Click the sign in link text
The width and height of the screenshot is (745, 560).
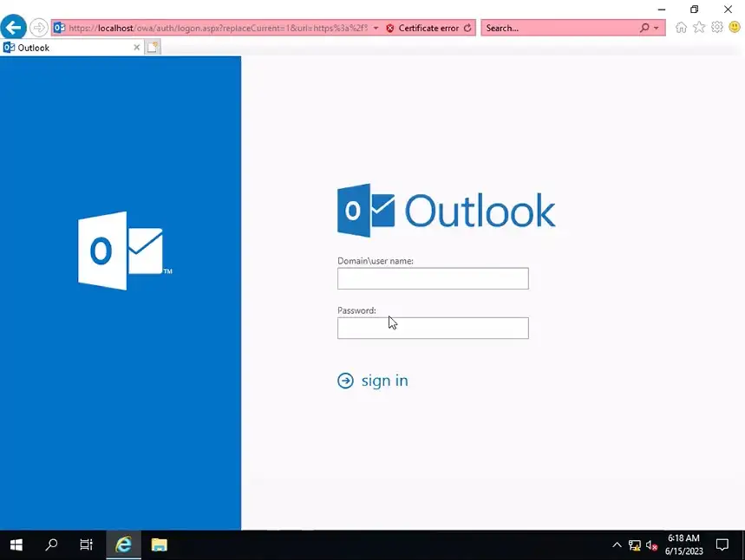click(x=384, y=381)
